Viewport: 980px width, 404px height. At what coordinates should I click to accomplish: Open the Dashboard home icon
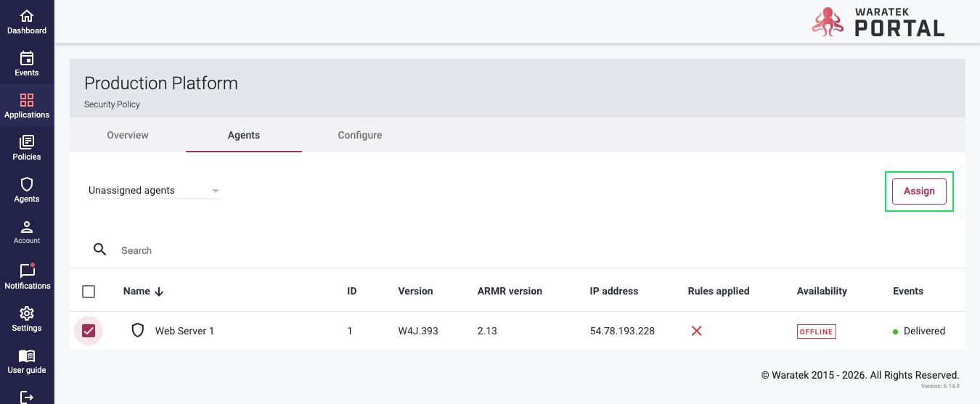point(27,16)
